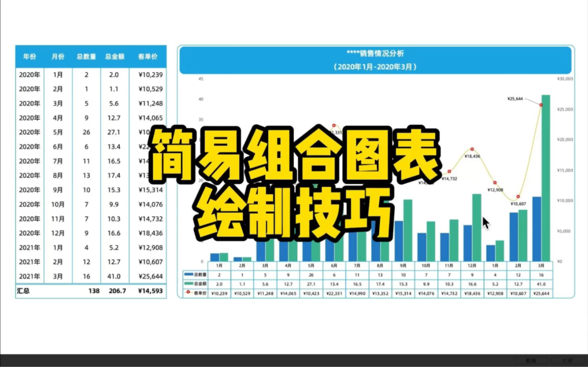Click ¥10,529 in left table's 2020年 2月 row
Screen dimensions: 588x367
click(x=150, y=89)
